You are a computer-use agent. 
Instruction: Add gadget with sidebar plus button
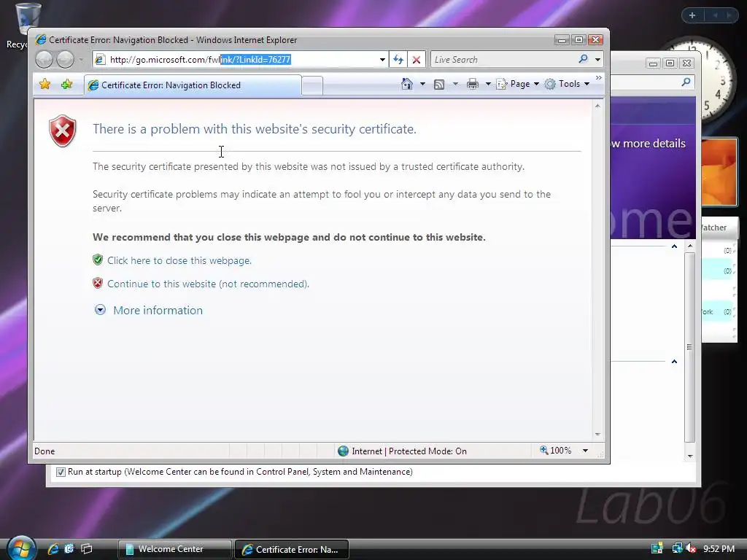(x=692, y=15)
